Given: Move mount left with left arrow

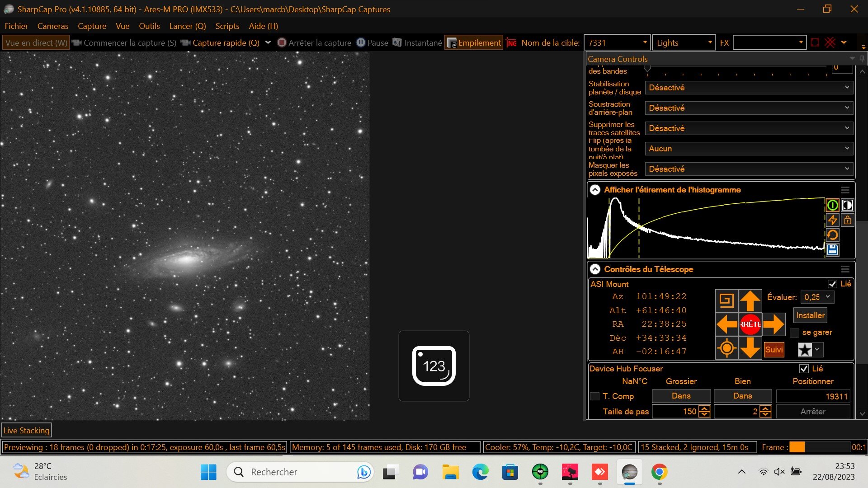Looking at the screenshot, I should [x=726, y=324].
